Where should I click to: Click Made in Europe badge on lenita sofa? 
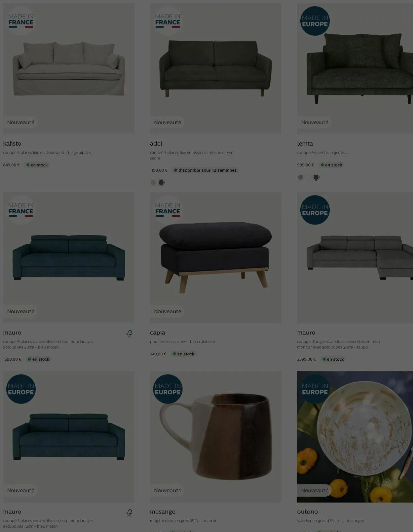(315, 21)
